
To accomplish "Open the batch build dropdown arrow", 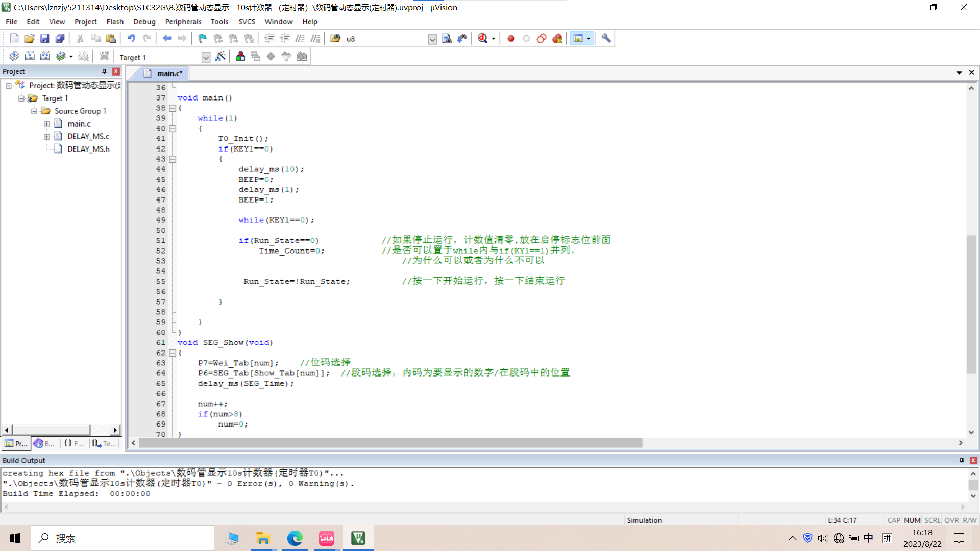I will [71, 57].
